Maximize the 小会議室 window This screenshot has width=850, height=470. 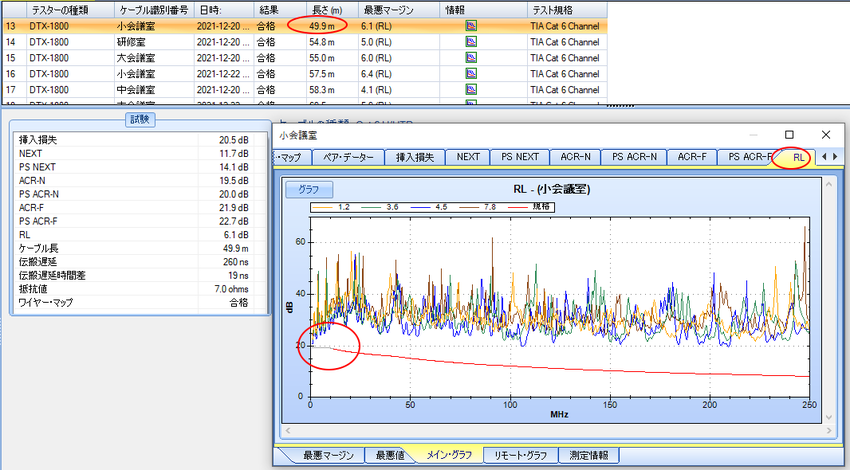coord(789,134)
